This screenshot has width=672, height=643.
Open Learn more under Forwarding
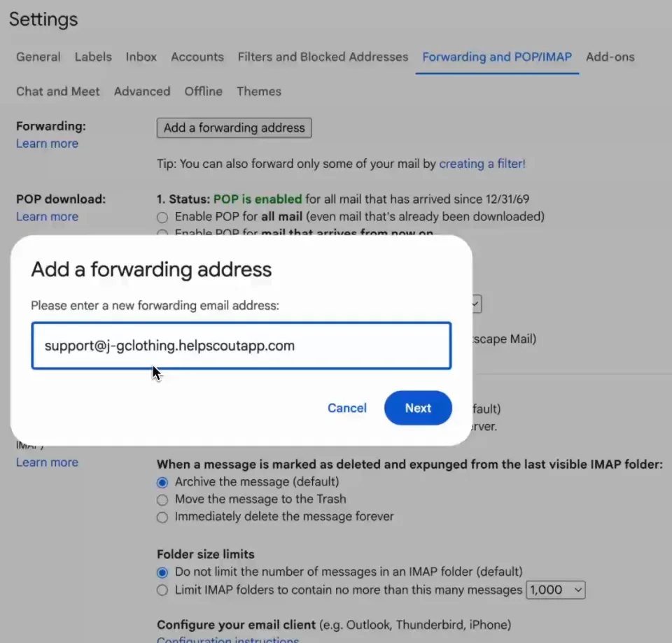47,143
